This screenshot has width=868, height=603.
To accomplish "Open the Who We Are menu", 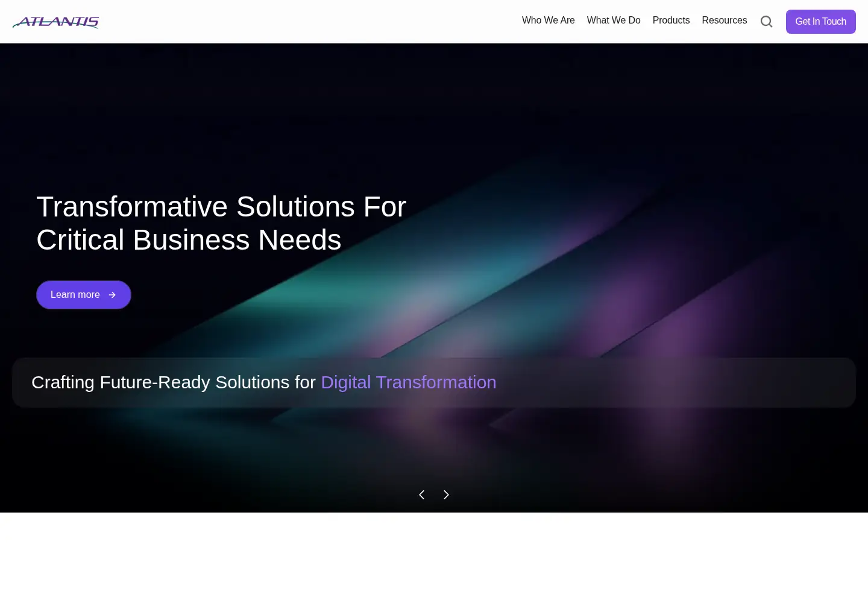I will tap(549, 21).
